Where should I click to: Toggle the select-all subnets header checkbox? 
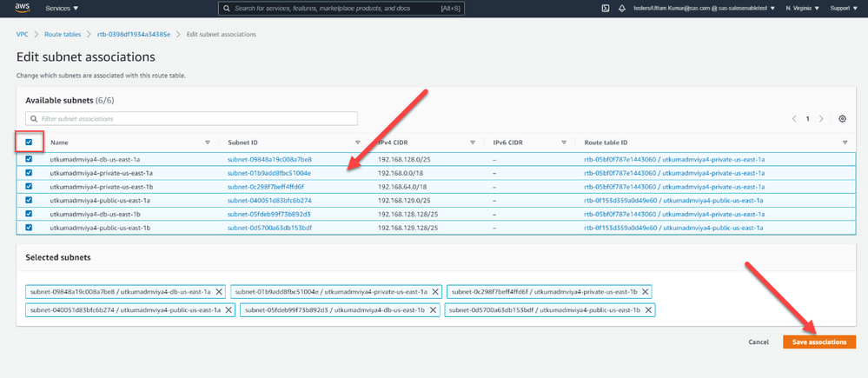[x=29, y=143]
